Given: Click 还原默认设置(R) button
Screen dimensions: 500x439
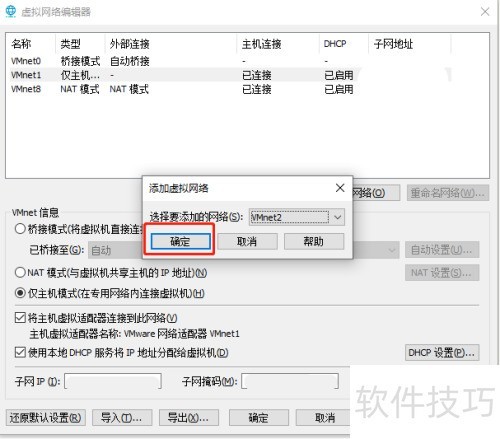Looking at the screenshot, I should (46, 418).
